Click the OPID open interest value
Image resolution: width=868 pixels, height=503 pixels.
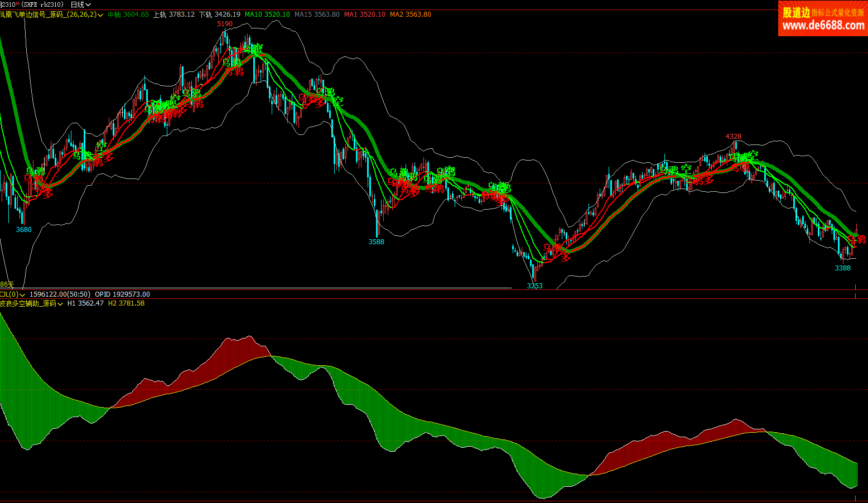pyautogui.click(x=122, y=294)
